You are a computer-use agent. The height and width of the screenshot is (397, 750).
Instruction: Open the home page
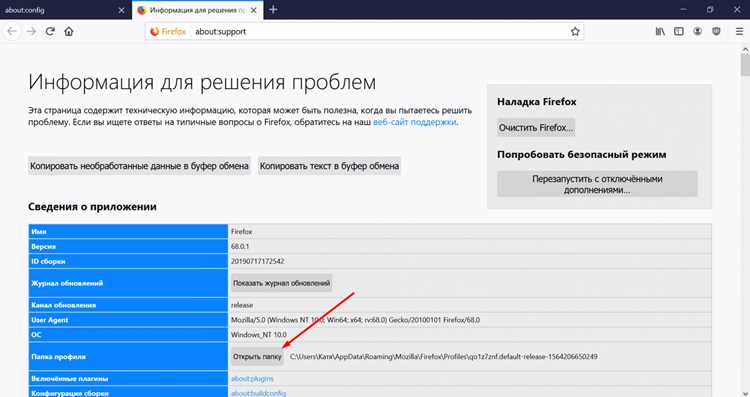tap(69, 32)
